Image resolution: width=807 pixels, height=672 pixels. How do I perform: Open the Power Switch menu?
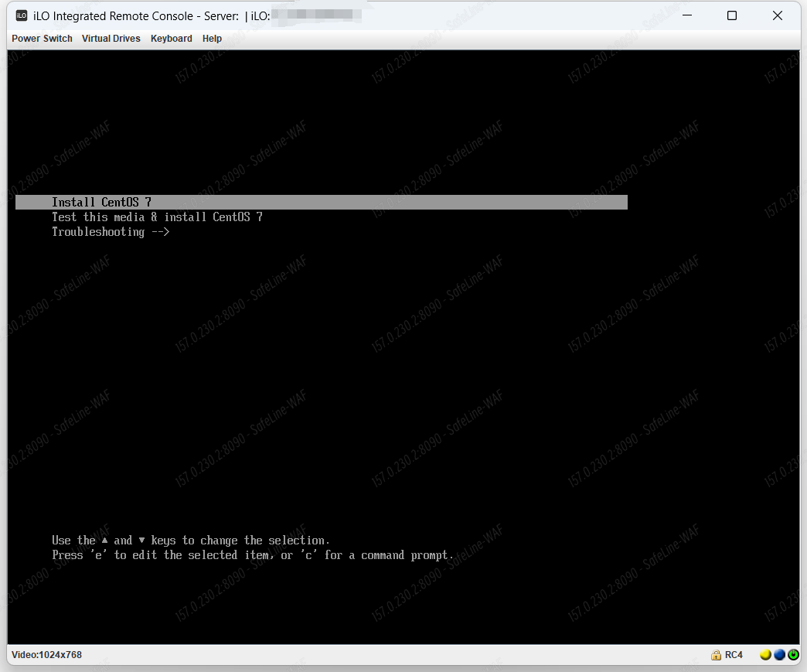[42, 39]
